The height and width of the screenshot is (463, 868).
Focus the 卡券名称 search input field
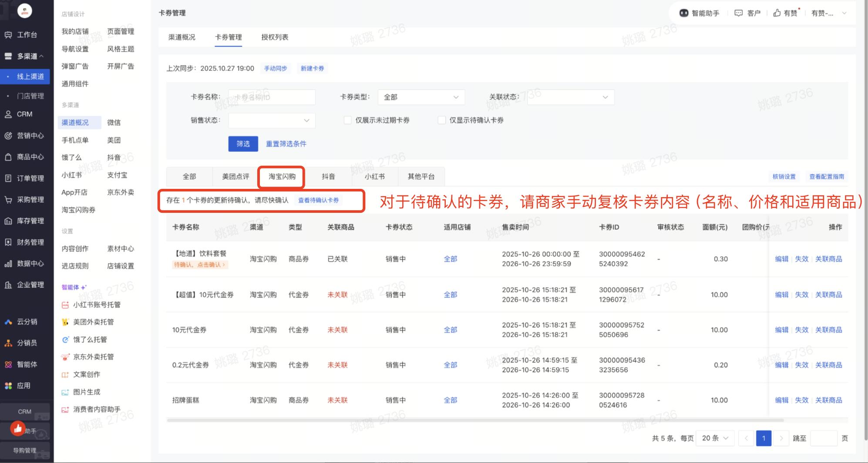(x=272, y=97)
